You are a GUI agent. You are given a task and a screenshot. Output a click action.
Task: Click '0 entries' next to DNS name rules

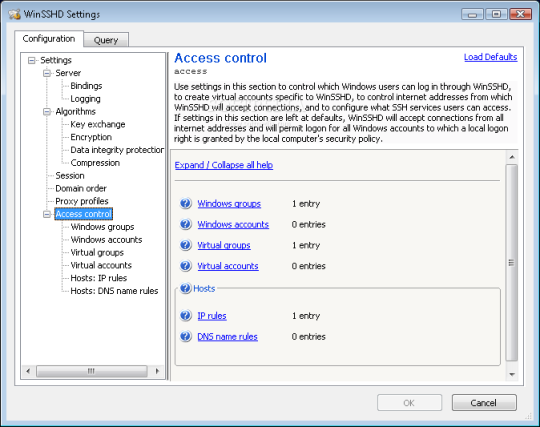pos(309,336)
